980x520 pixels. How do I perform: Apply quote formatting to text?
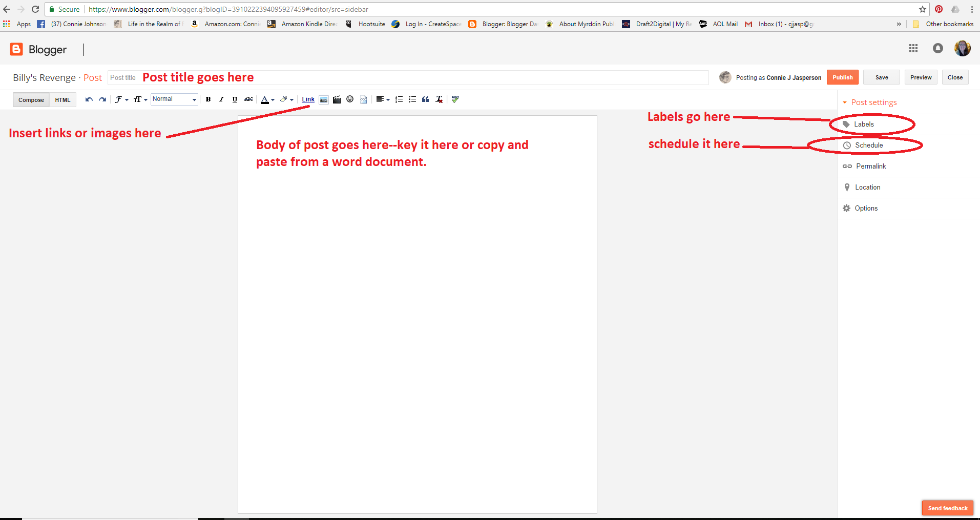point(425,99)
